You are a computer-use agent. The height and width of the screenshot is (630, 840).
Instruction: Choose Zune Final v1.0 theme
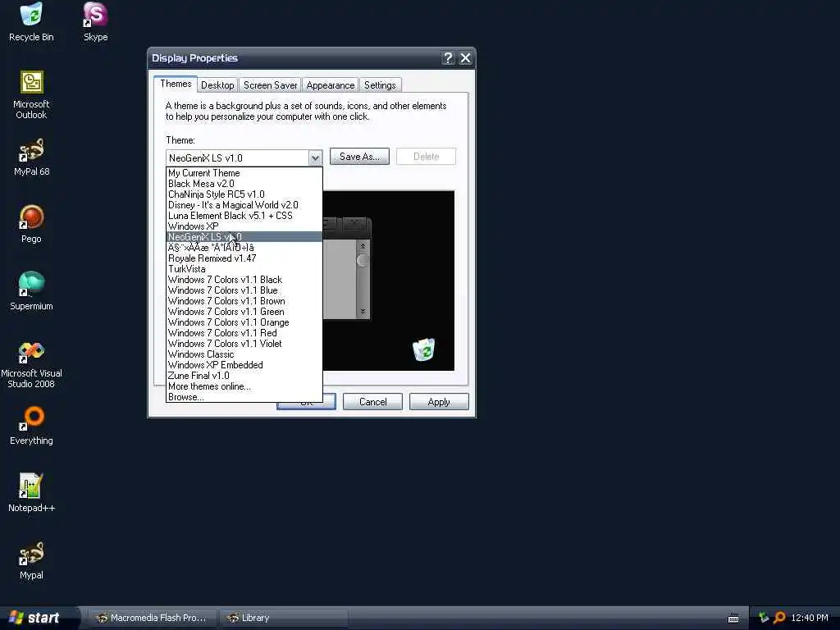[244, 376]
